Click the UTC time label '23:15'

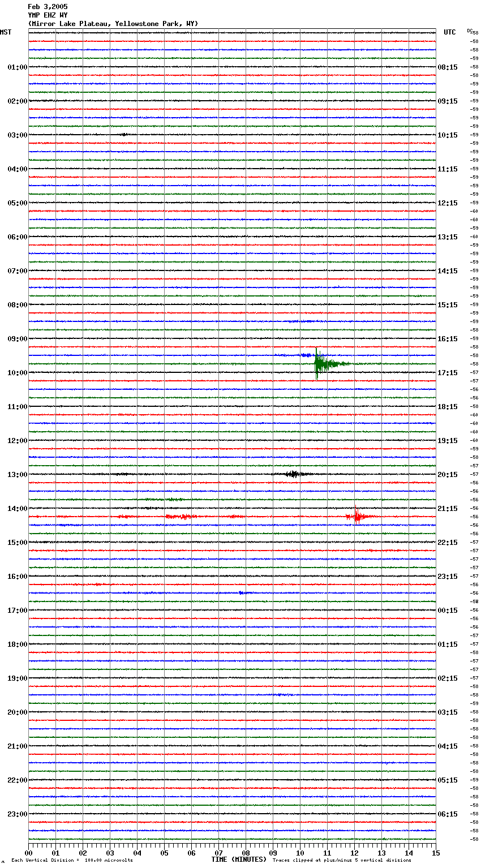point(448,577)
